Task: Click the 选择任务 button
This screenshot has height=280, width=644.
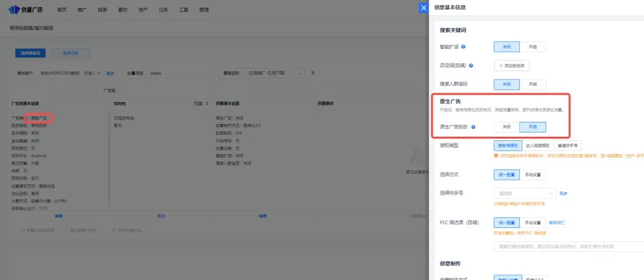Action: click(x=70, y=53)
